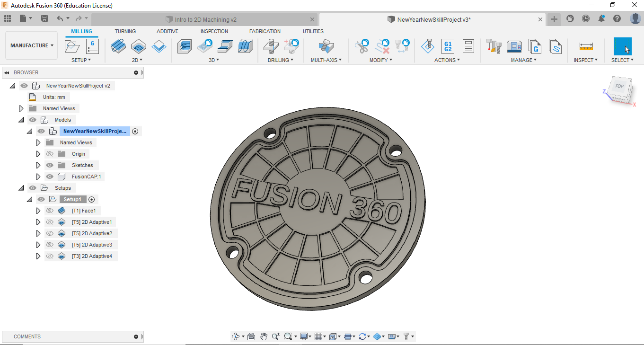
Task: Pick the 3D Contour toolpath icon
Action: click(246, 46)
